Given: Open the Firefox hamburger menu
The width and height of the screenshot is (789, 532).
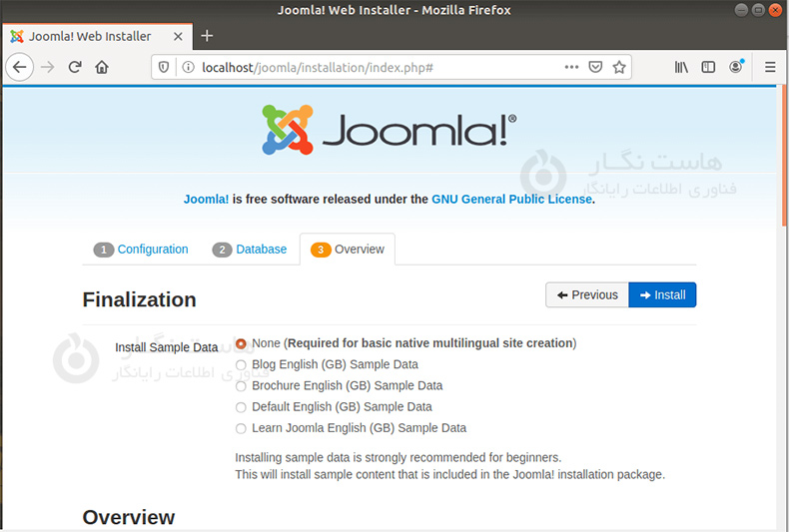Looking at the screenshot, I should click(770, 67).
